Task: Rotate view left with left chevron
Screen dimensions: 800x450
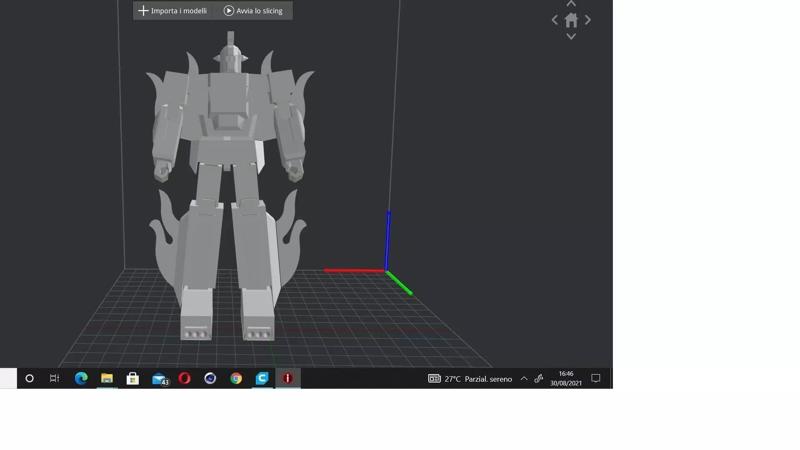Action: [555, 20]
